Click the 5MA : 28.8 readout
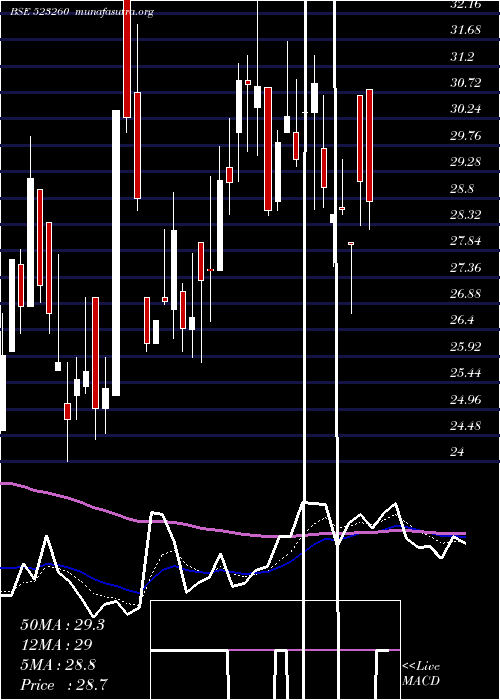 [x=58, y=665]
